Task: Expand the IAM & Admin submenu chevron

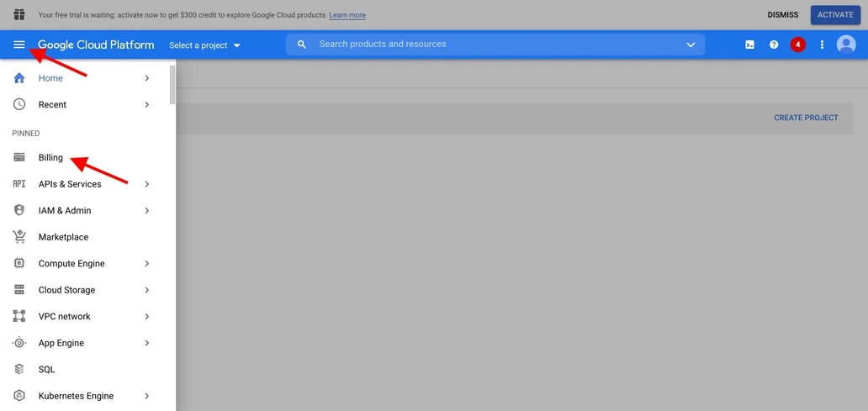Action: (146, 211)
